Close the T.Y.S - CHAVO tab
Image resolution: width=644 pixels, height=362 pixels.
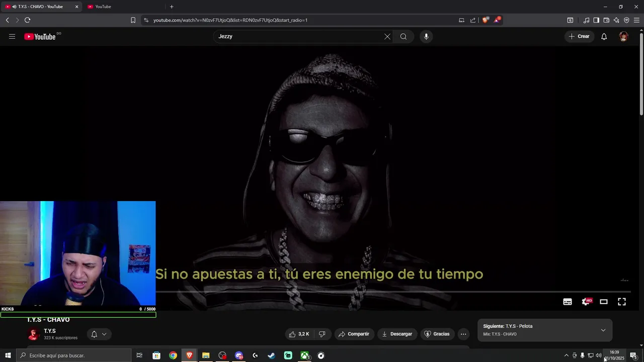click(x=77, y=7)
